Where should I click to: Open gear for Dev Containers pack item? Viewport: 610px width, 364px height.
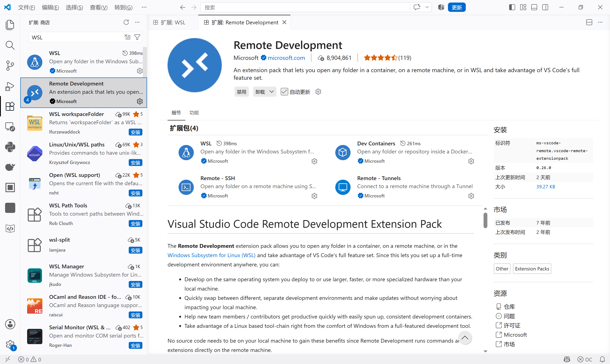click(x=471, y=161)
